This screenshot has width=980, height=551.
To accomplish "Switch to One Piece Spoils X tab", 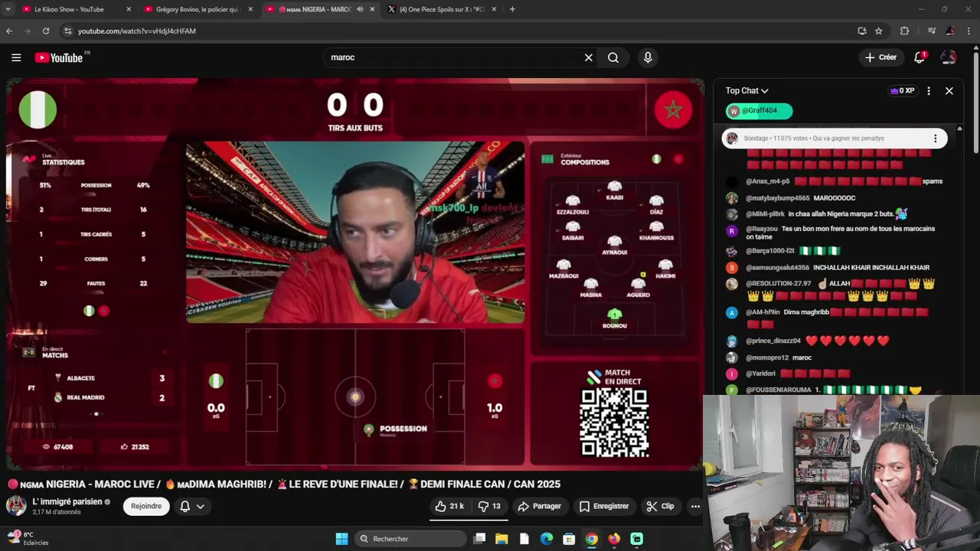I will 442,9.
